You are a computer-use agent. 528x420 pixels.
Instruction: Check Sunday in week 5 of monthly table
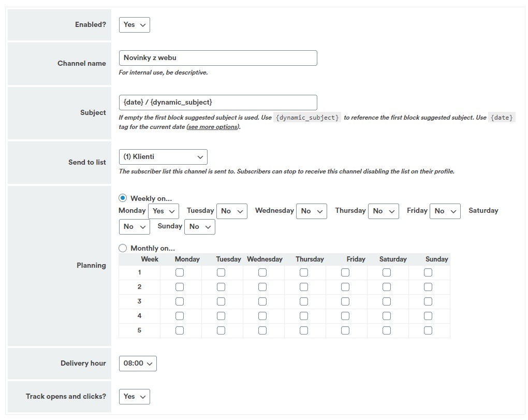[x=428, y=330]
